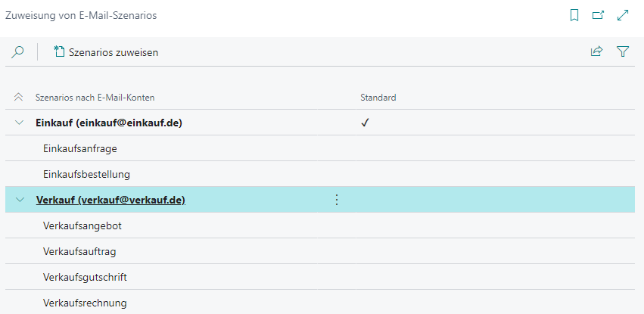Select the Verkaufsgutschrift scenario row
Viewport: 644px width, 314px height.
pyautogui.click(x=320, y=277)
